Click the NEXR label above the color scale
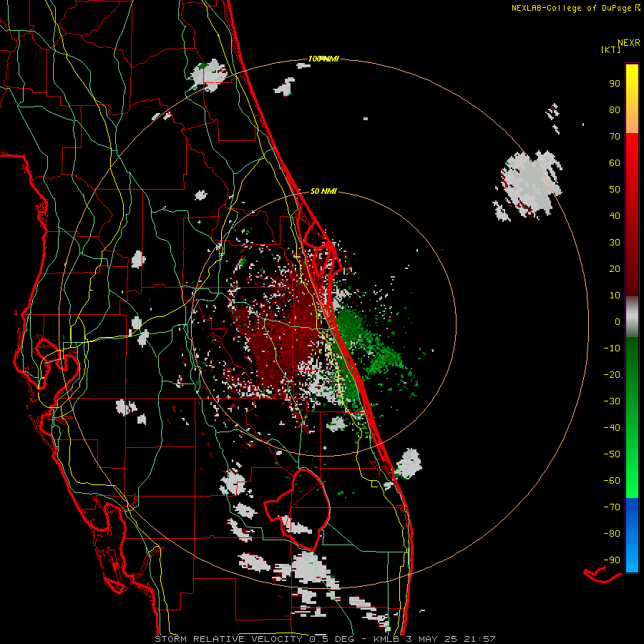The height and width of the screenshot is (644, 644). [629, 43]
